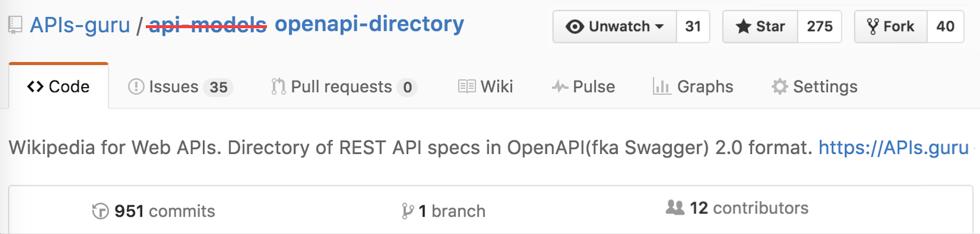View the 40 forks count

(945, 27)
